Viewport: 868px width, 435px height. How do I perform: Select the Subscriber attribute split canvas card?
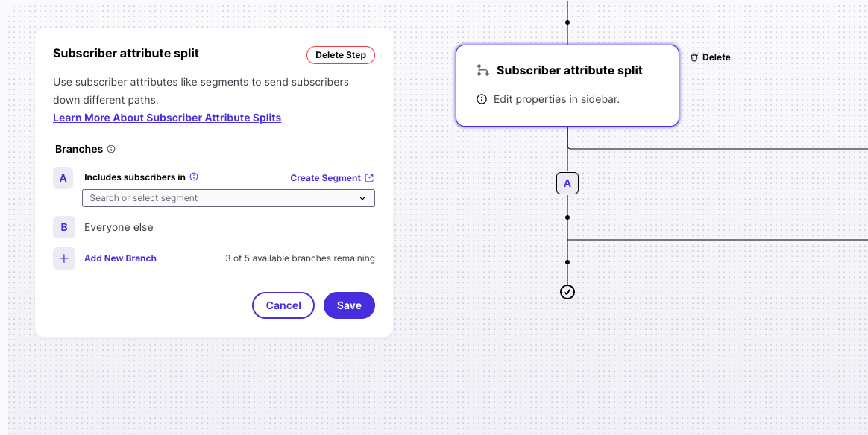[567, 86]
